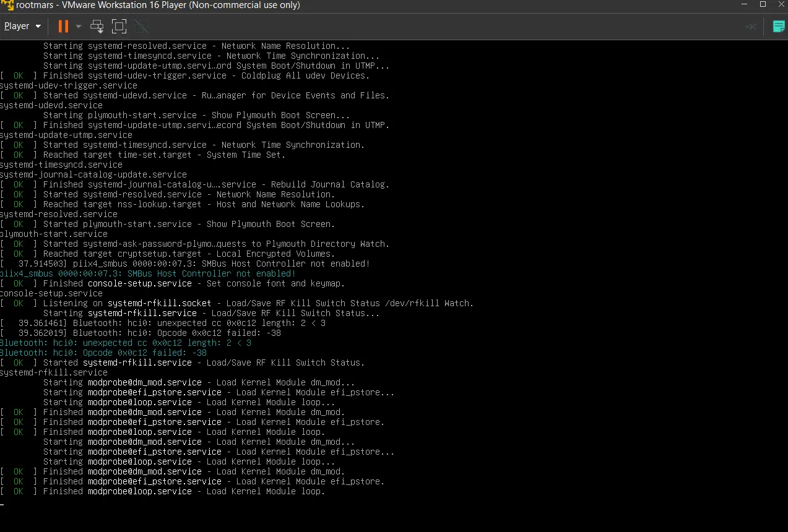Maximize the VMware Player window
The width and height of the screenshot is (788, 532).
763,4
